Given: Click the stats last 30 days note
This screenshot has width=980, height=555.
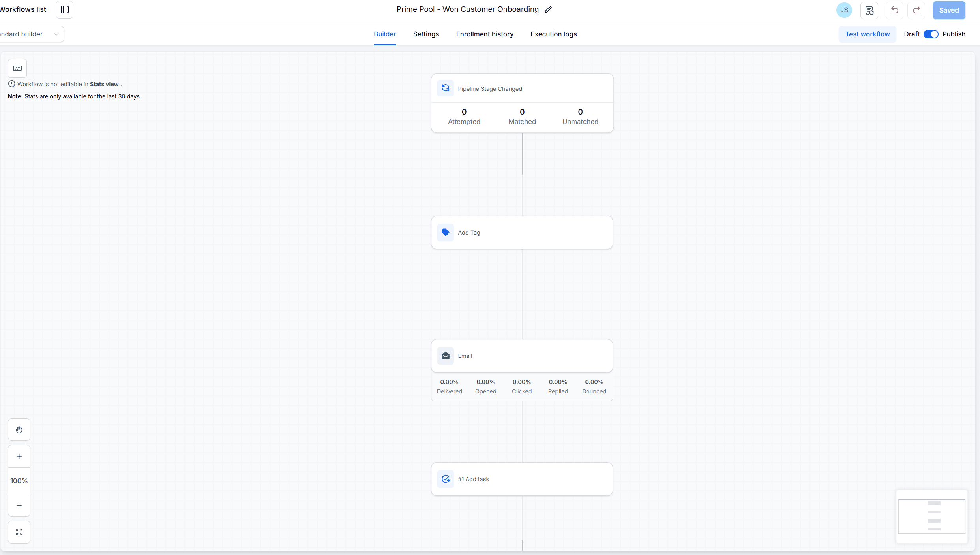Looking at the screenshot, I should point(74,96).
